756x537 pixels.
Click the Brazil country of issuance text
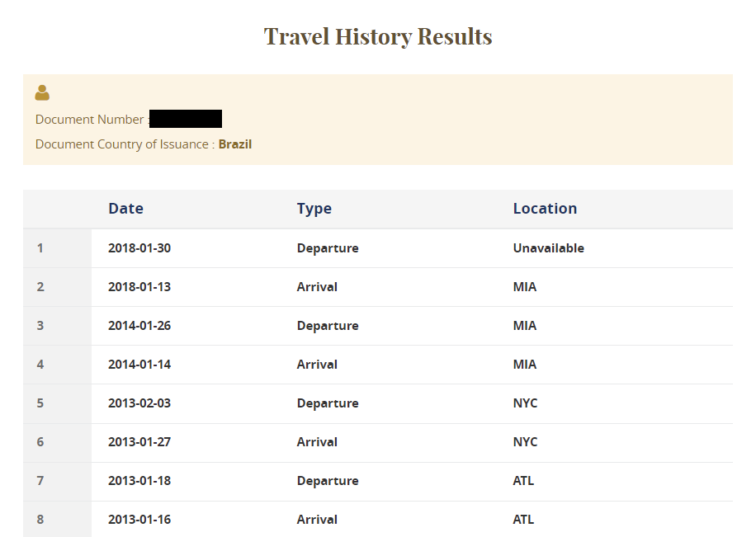[x=235, y=144]
